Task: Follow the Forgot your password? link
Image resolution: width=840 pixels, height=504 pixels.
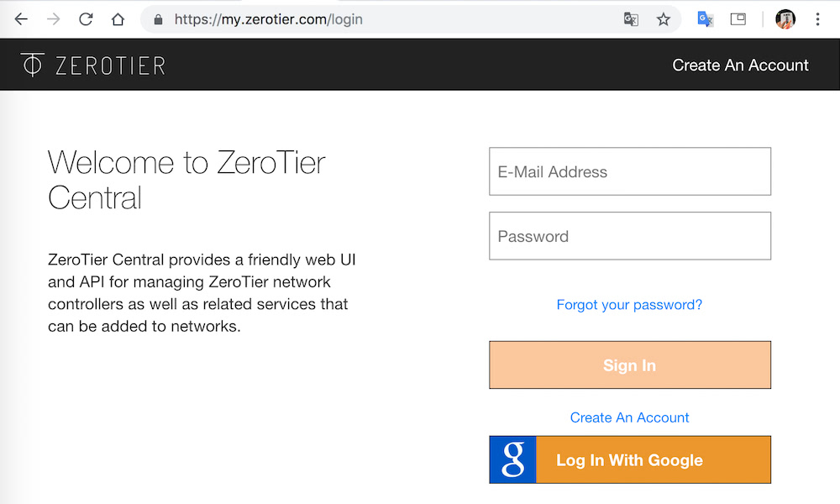Action: tap(629, 305)
